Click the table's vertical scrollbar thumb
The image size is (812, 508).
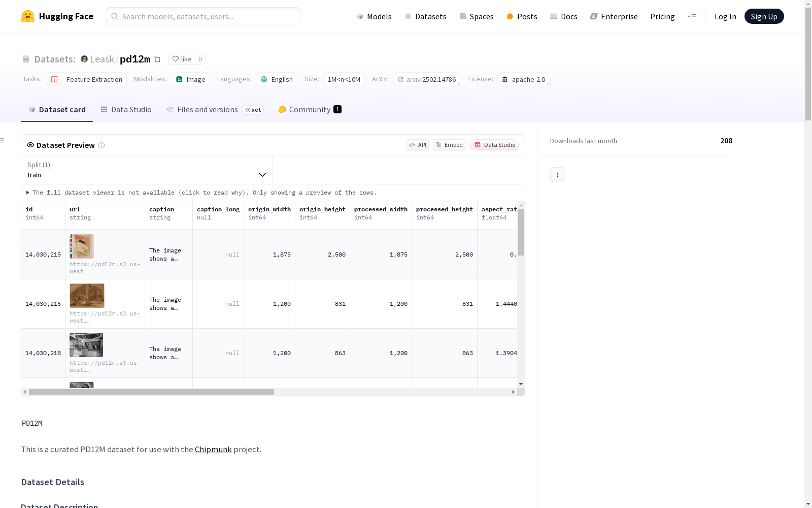[x=521, y=232]
